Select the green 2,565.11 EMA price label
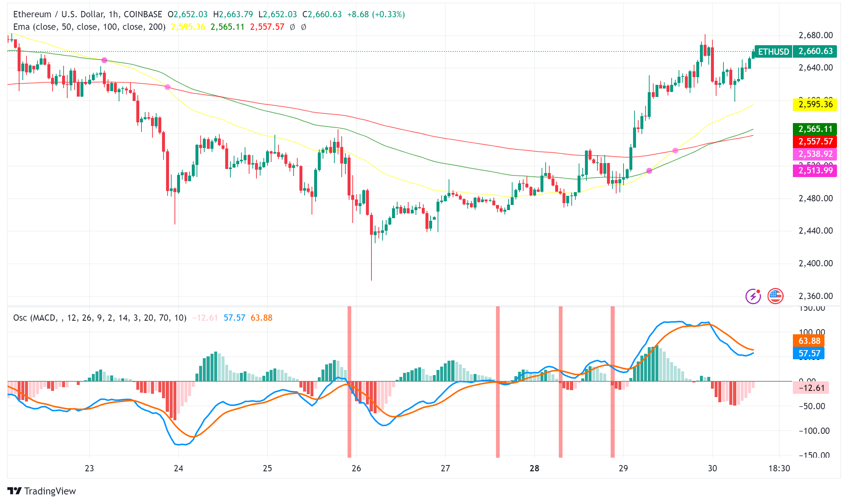 point(815,129)
